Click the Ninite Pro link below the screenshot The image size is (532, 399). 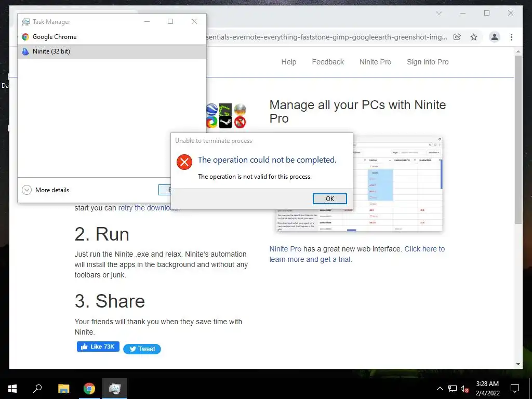point(285,249)
